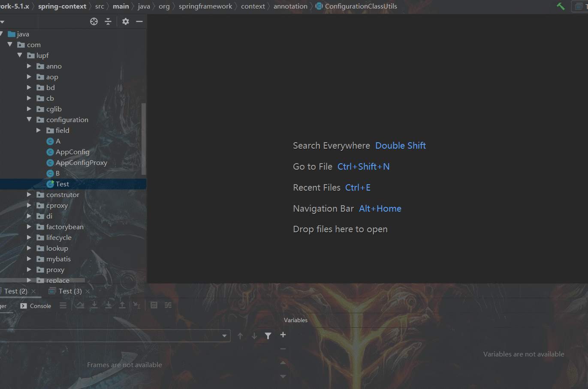Viewport: 588px width, 389px height.
Task: Switch to the Test (2) debug tab
Action: pyautogui.click(x=16, y=291)
